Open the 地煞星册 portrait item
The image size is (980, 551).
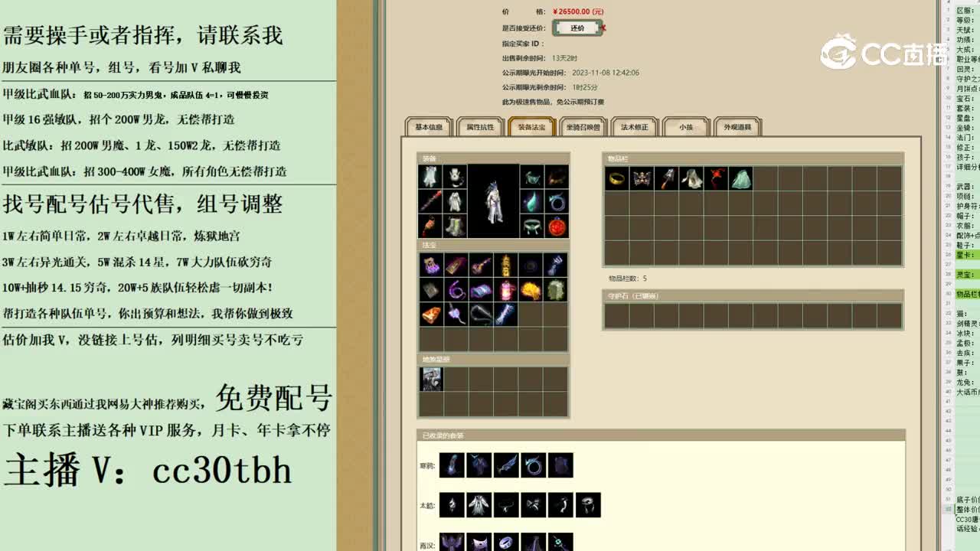(431, 380)
